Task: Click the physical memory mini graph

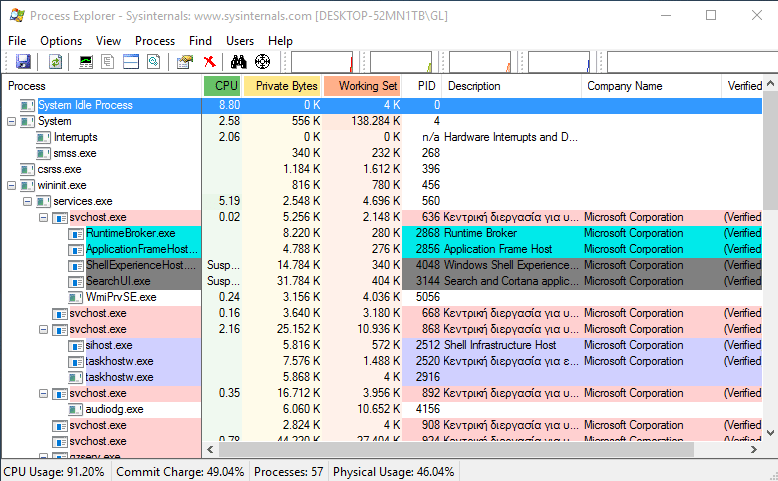Action: 480,62
